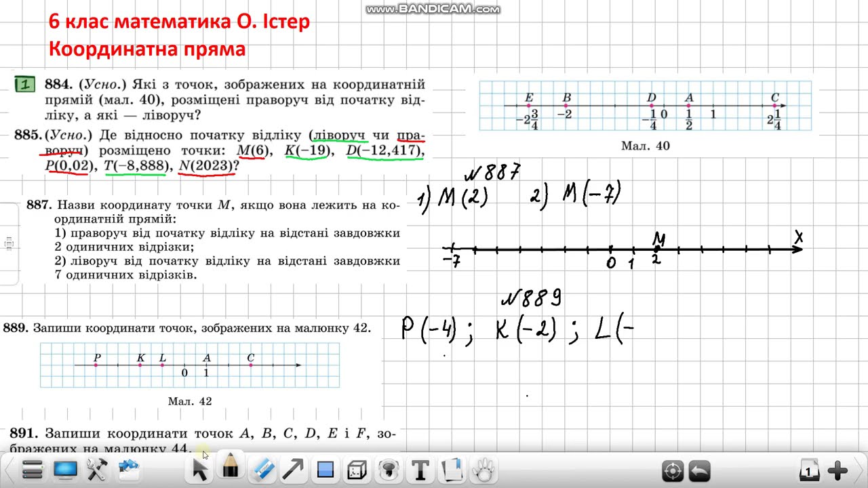The width and height of the screenshot is (868, 488).
Task: Open the tools hammer and wrench icon
Action: click(x=98, y=469)
